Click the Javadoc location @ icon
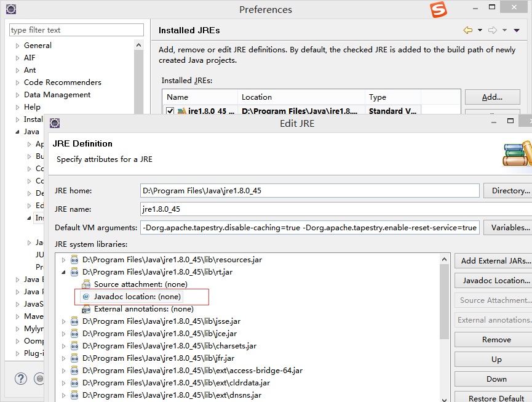Screen dimensions: 532x402 (84, 296)
